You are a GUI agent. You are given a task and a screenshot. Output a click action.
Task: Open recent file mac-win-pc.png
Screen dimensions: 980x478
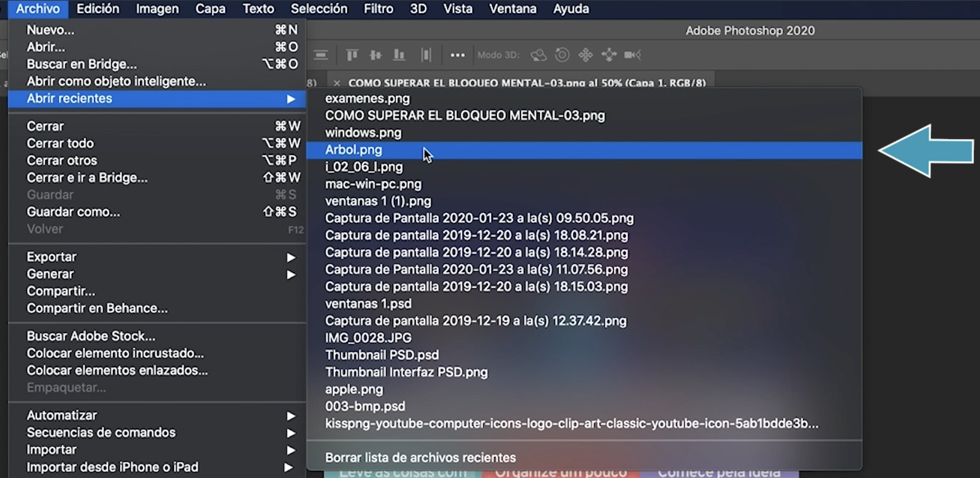pyautogui.click(x=584, y=184)
